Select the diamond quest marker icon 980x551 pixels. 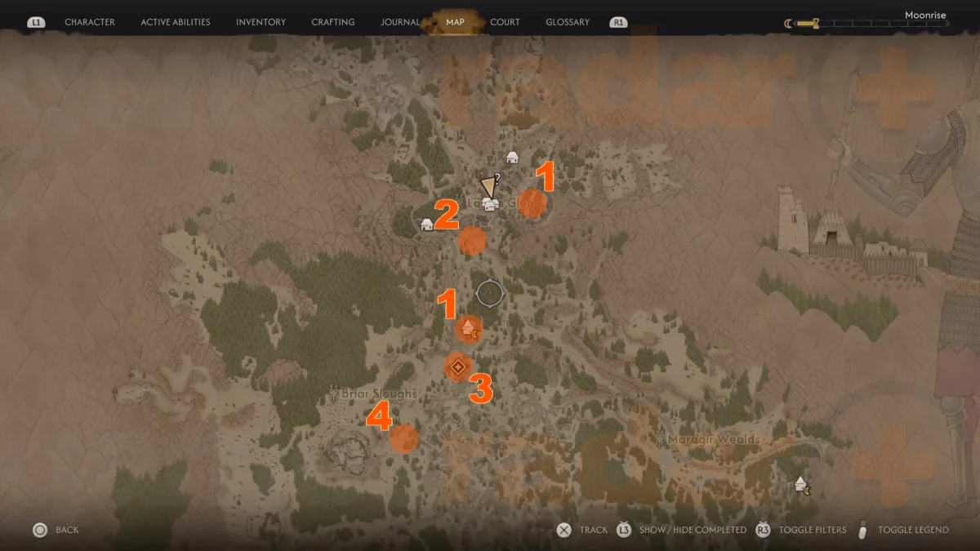click(x=458, y=367)
